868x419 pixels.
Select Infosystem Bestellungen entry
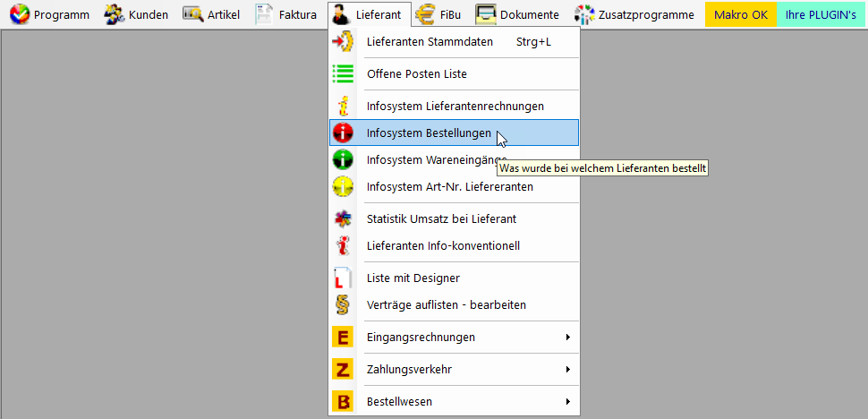(455, 133)
